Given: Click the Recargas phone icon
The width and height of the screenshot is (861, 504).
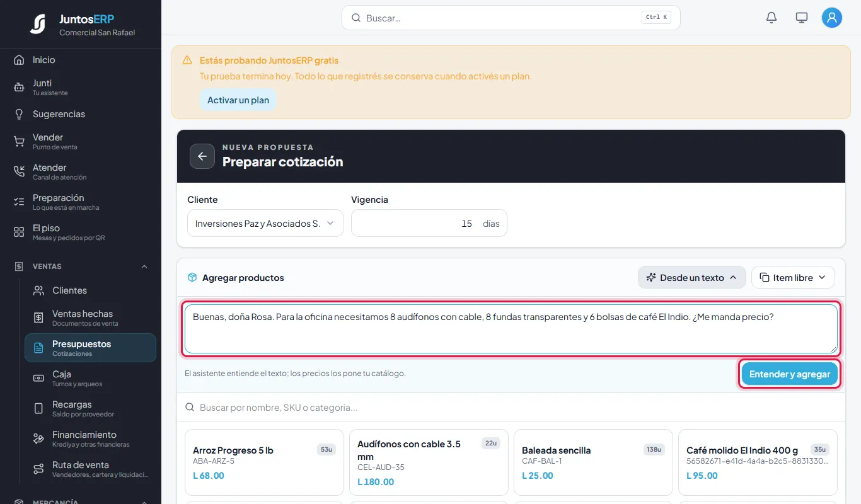Looking at the screenshot, I should (38, 409).
